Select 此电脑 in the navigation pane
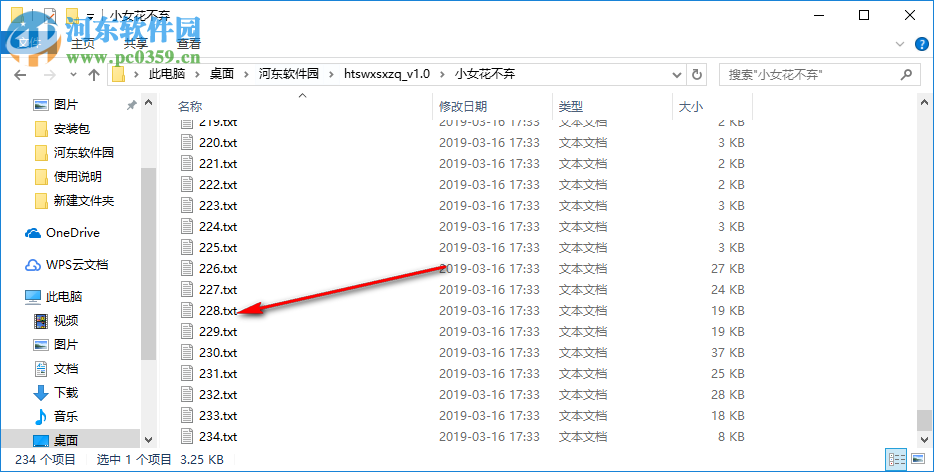 click(64, 297)
